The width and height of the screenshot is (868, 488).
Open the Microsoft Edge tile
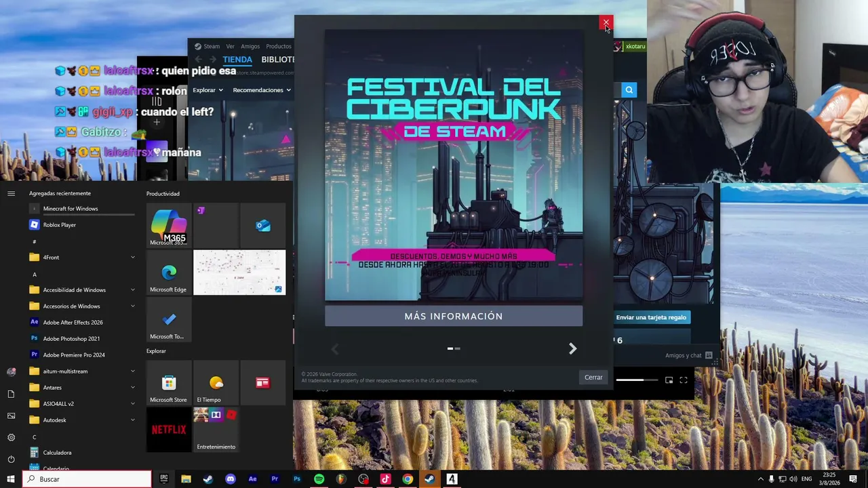coord(169,272)
